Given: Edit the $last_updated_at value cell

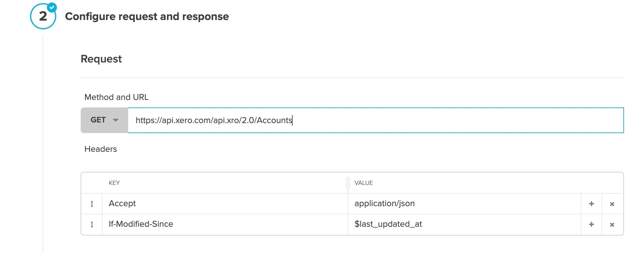Looking at the screenshot, I should pyautogui.click(x=465, y=224).
